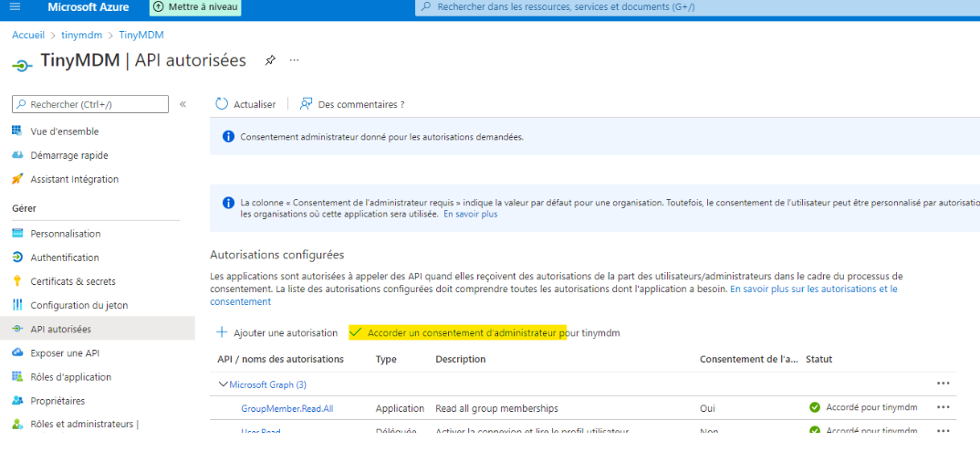Open Vue d'ensemble in sidebar
980x473 pixels.
64,131
